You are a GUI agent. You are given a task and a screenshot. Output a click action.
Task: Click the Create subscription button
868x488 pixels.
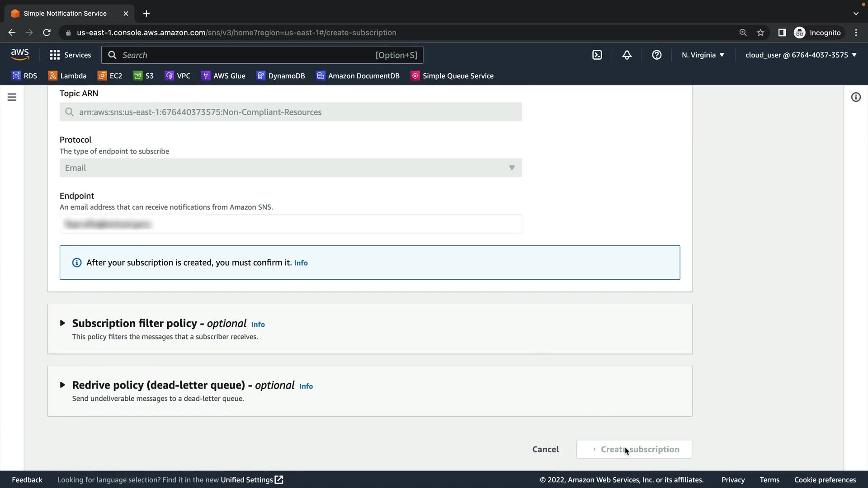tap(634, 449)
